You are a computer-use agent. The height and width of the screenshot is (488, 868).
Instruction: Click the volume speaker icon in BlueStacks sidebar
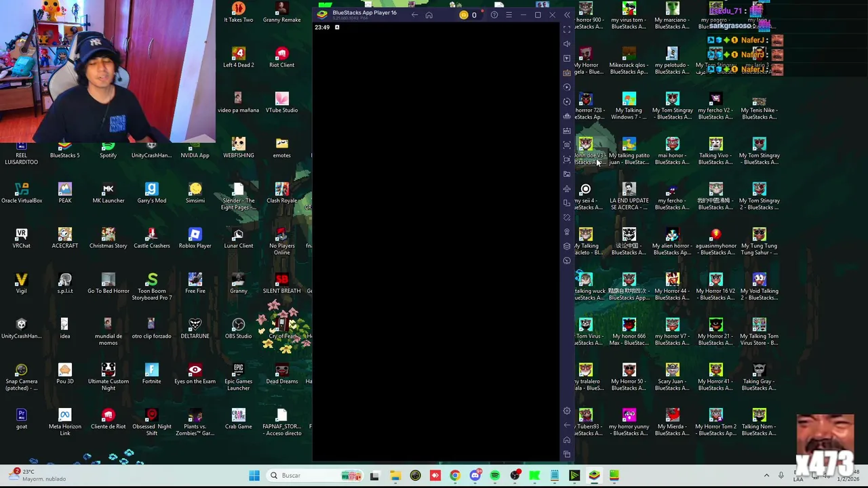tap(567, 44)
